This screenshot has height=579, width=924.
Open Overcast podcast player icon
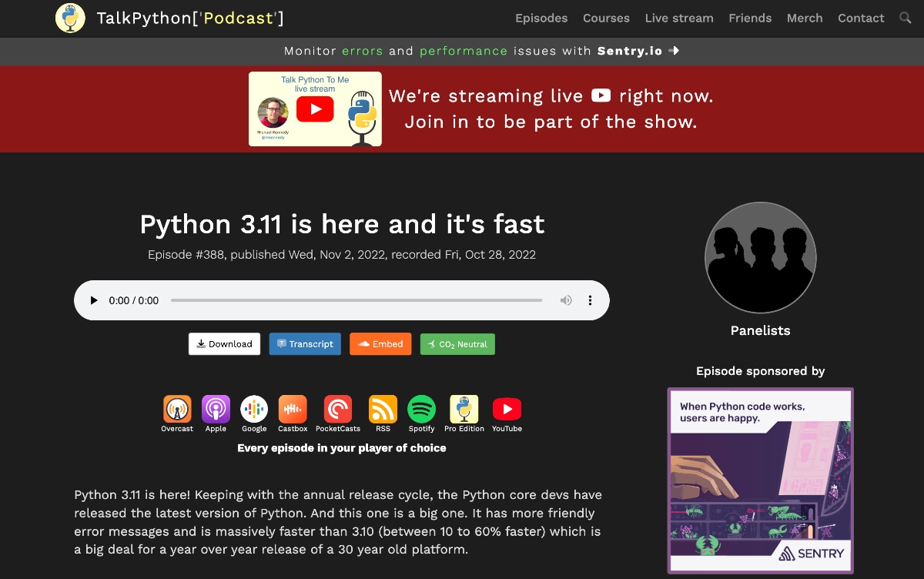coord(177,409)
